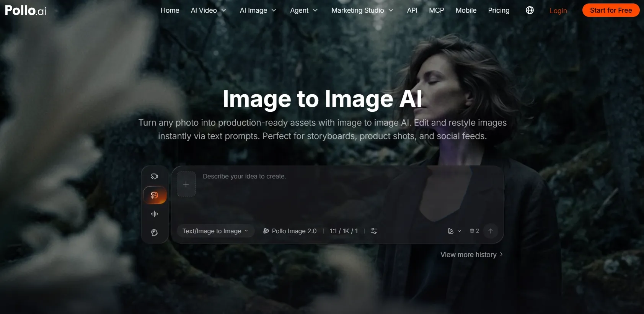Select the AI image generation sidebar icon
The height and width of the screenshot is (314, 644).
click(155, 195)
